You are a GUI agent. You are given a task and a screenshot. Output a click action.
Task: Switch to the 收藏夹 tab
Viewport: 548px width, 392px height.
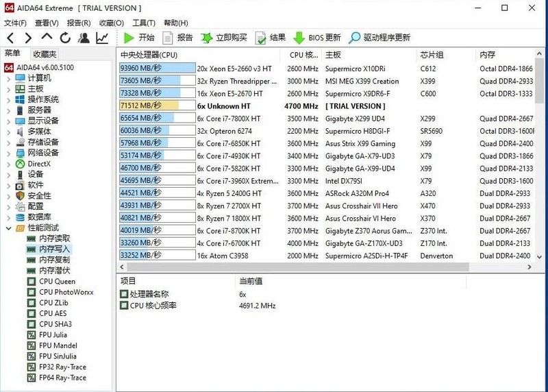(45, 54)
